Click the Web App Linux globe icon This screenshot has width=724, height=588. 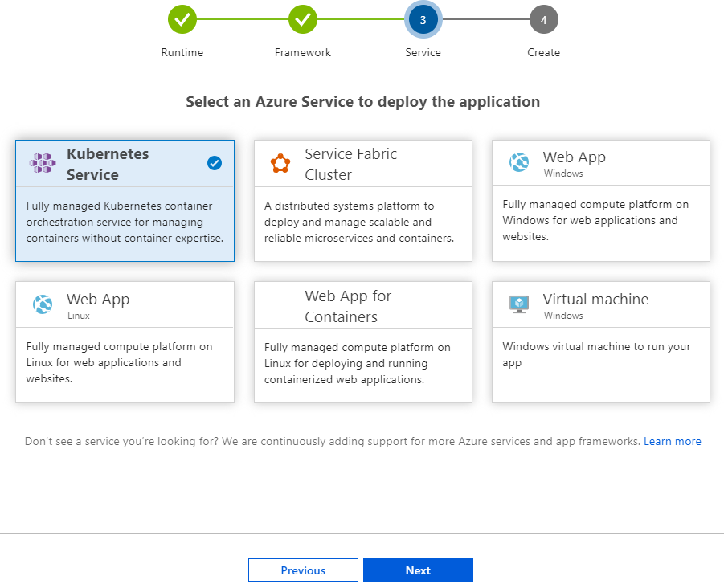point(43,304)
